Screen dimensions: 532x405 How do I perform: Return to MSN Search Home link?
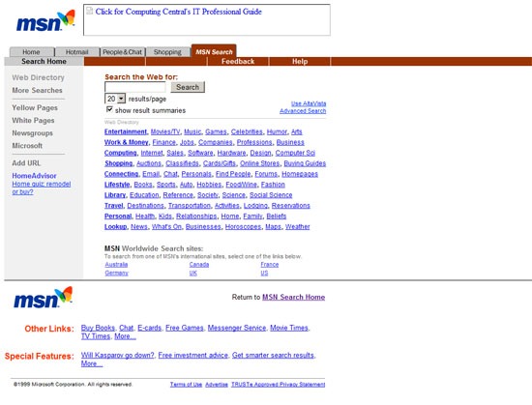[x=293, y=298]
